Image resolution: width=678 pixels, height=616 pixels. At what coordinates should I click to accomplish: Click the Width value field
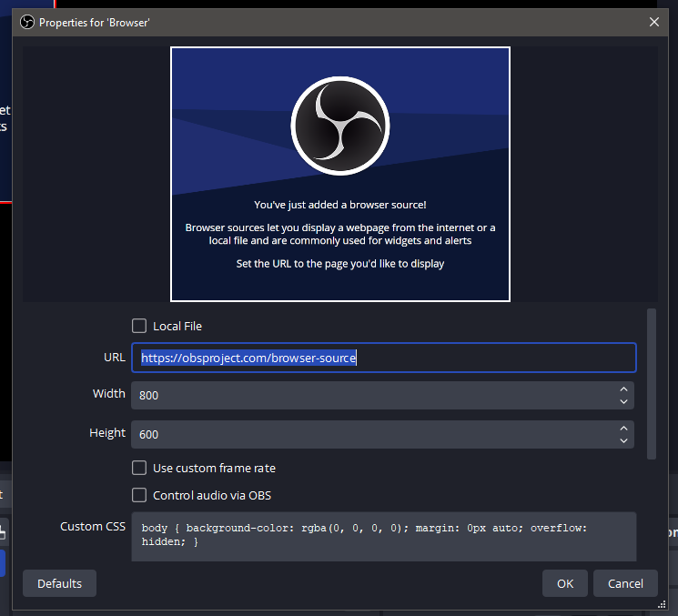click(382, 395)
